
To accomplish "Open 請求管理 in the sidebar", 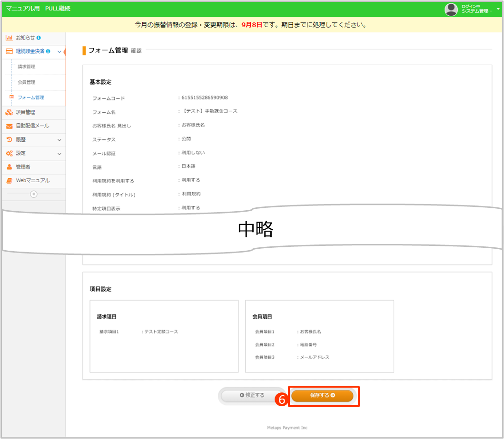I will point(27,67).
